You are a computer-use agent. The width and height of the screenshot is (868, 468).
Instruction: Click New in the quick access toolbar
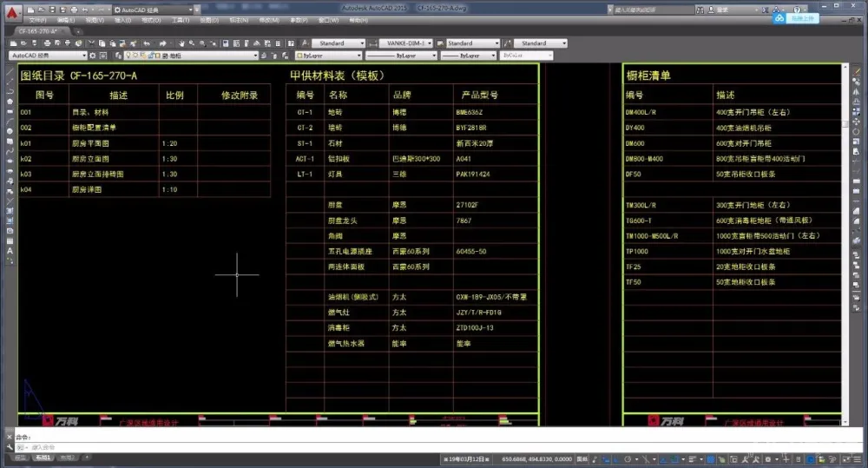click(30, 10)
